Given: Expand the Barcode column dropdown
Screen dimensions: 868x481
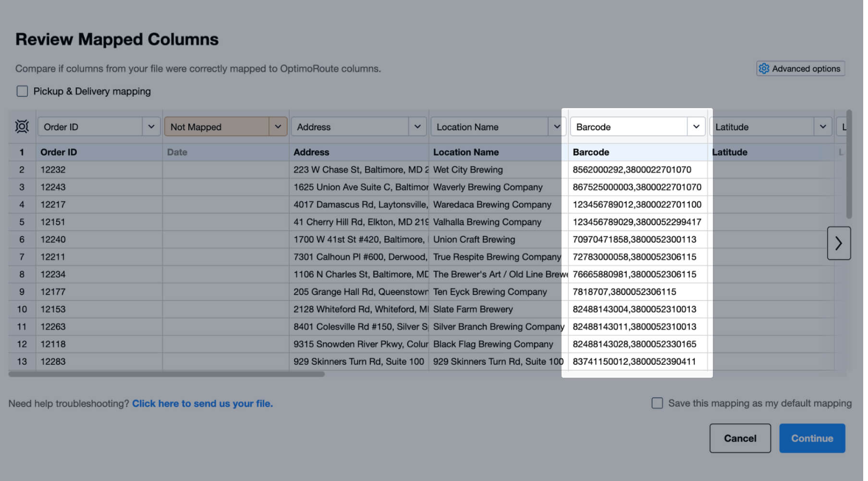Looking at the screenshot, I should [696, 126].
